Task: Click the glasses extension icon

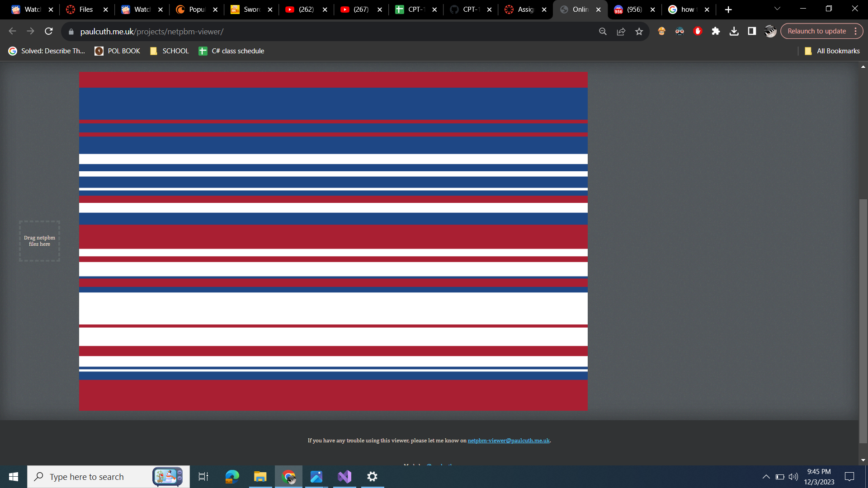Action: [x=679, y=31]
